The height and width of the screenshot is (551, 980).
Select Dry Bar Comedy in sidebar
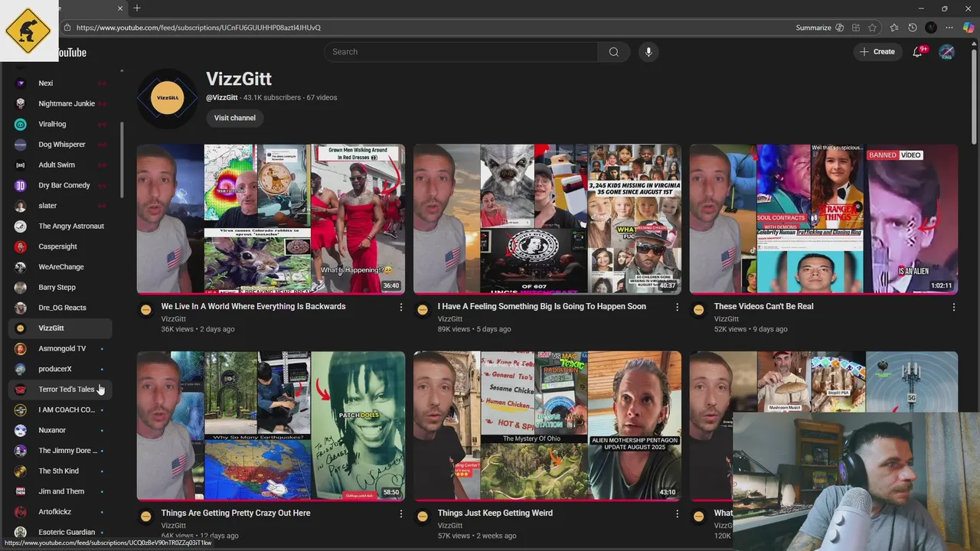(60, 185)
